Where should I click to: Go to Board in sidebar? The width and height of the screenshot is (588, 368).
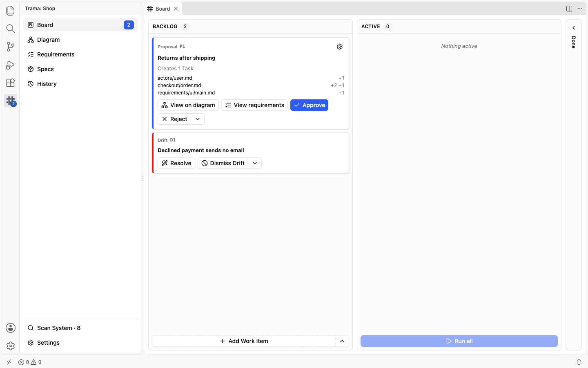pos(81,25)
